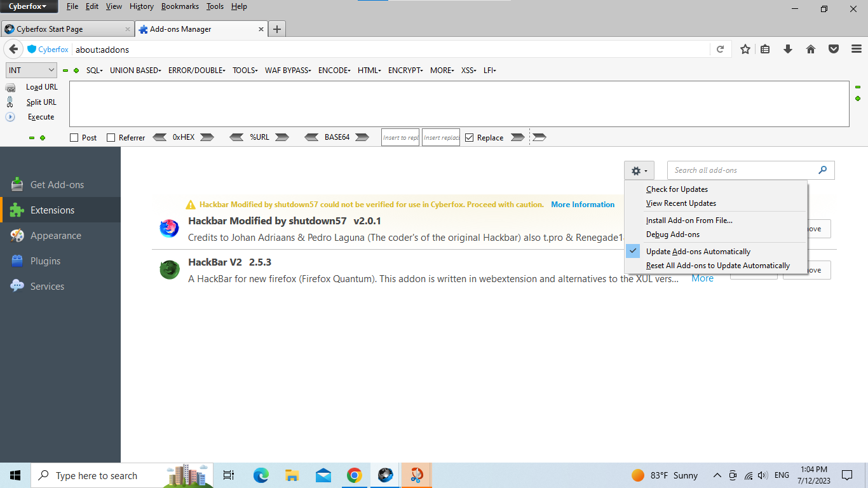Expand the XSS dropdown
The image size is (868, 488).
point(470,71)
